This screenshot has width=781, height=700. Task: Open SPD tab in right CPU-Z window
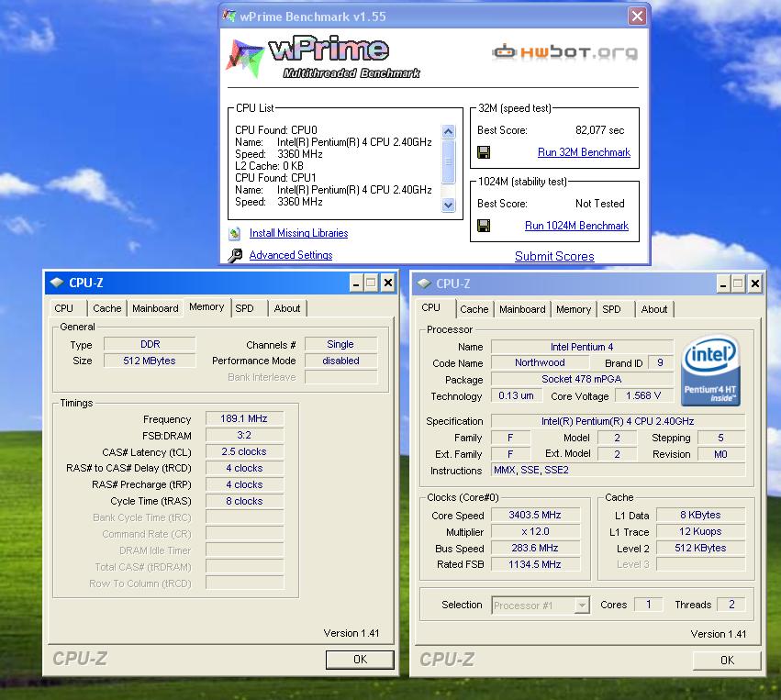pos(611,309)
